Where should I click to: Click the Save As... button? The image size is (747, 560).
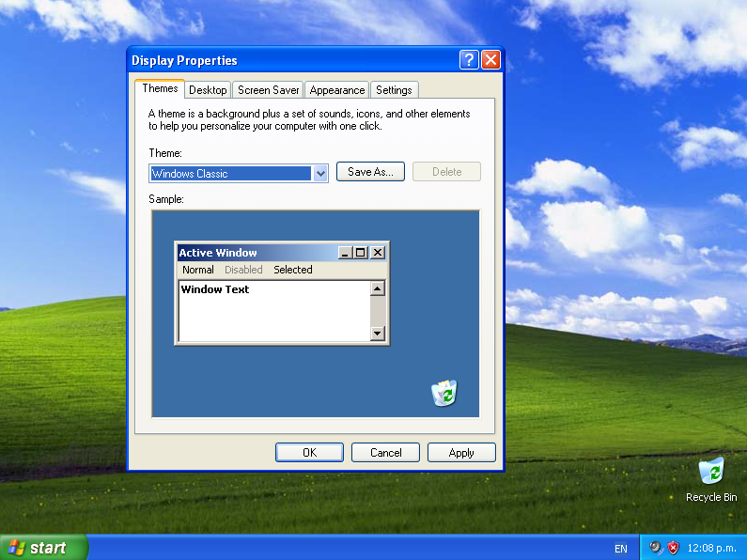tap(370, 172)
